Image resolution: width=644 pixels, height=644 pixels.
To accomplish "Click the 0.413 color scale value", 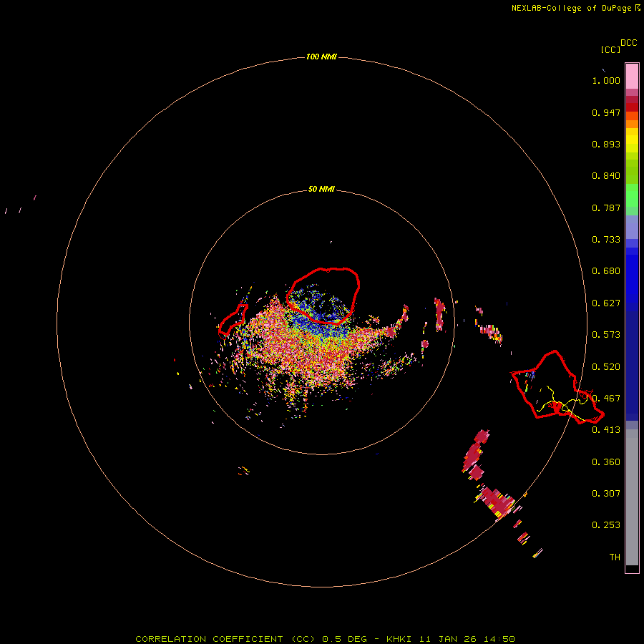I will pyautogui.click(x=606, y=430).
